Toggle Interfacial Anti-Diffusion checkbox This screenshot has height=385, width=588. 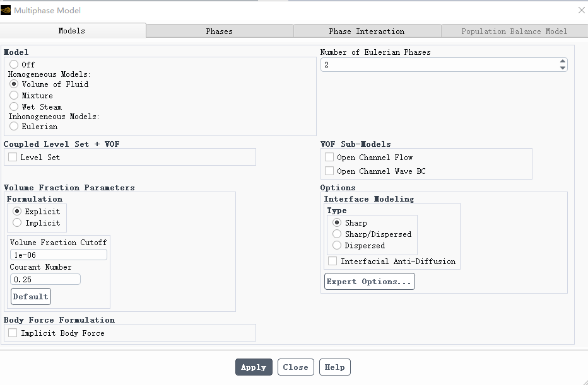pos(332,261)
